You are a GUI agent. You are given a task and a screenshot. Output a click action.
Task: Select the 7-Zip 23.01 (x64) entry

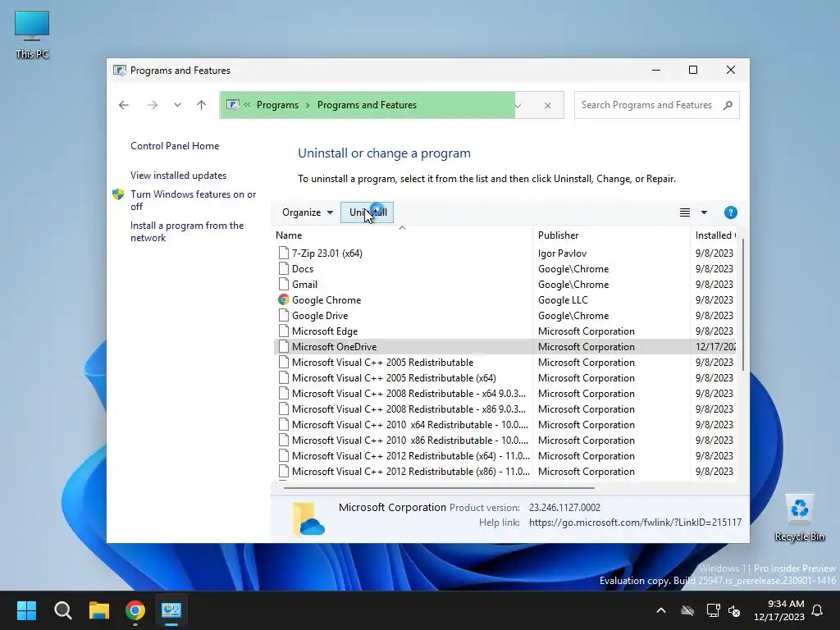pyautogui.click(x=326, y=253)
